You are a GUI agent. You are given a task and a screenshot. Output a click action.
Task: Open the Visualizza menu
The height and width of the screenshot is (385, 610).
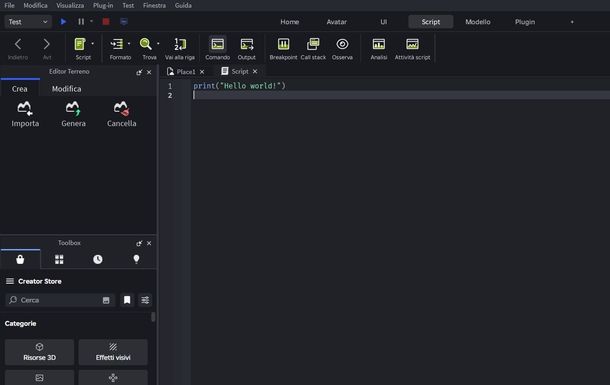click(70, 5)
